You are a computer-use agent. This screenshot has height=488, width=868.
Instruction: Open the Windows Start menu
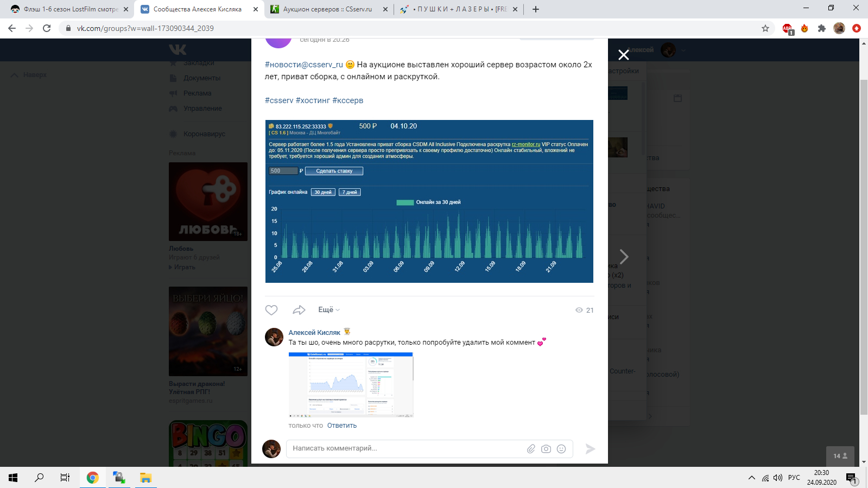click(x=13, y=478)
